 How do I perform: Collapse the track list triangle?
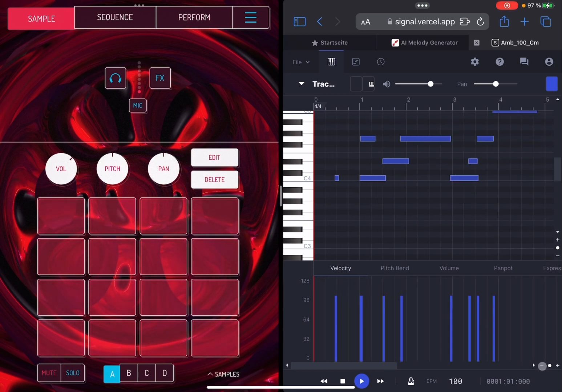click(x=301, y=84)
